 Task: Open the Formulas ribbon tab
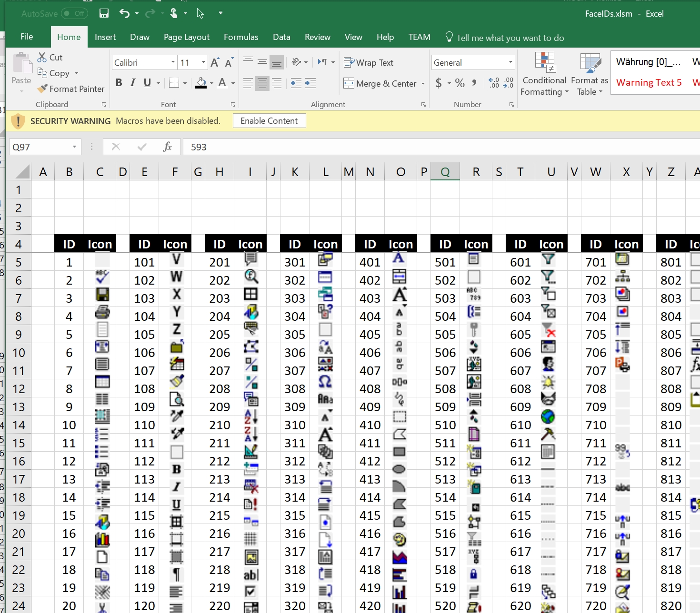tap(241, 37)
